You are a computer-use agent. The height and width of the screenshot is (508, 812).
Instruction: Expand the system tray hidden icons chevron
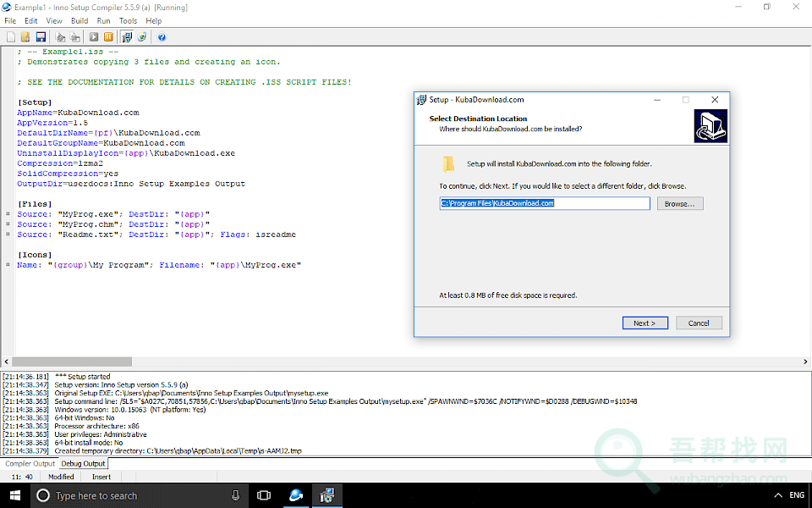tap(776, 495)
